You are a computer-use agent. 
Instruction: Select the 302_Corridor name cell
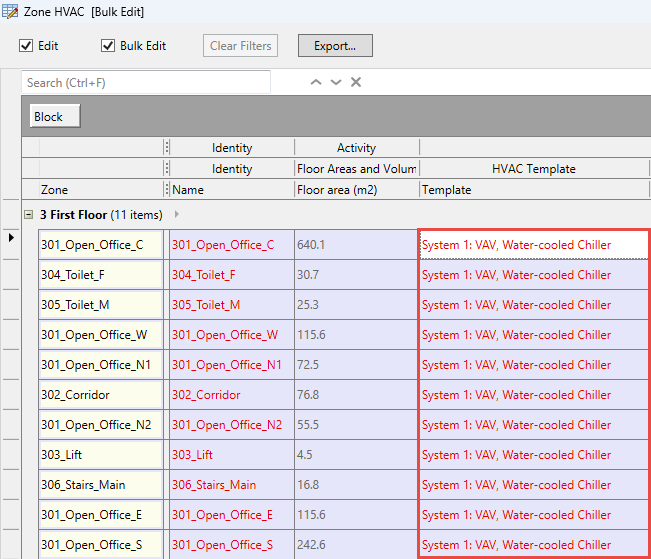tap(231, 395)
